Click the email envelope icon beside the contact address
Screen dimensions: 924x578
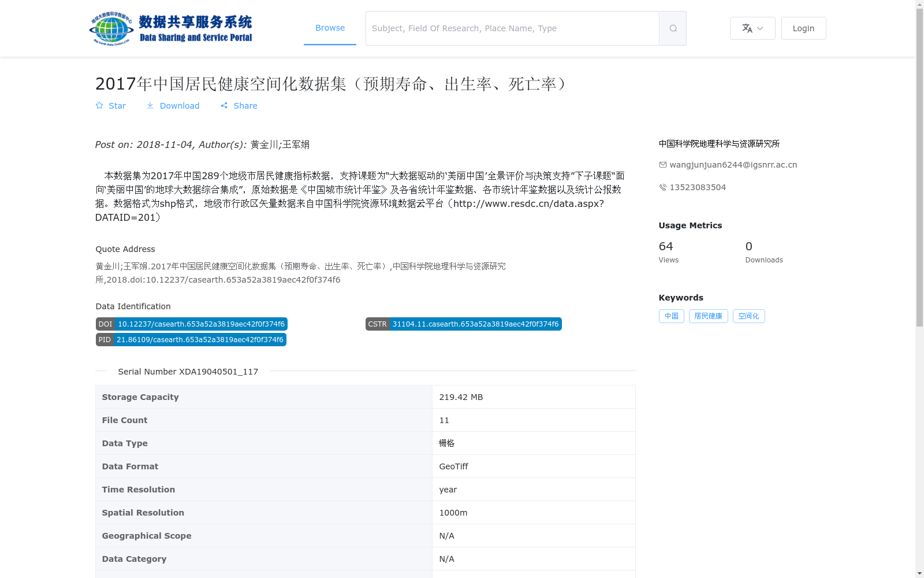tap(662, 165)
